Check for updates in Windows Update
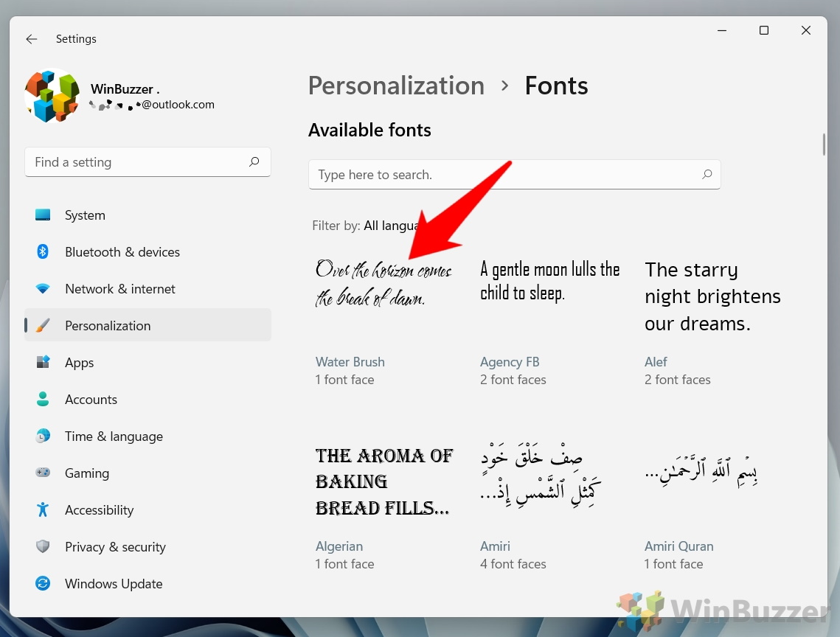840x637 pixels. click(114, 583)
